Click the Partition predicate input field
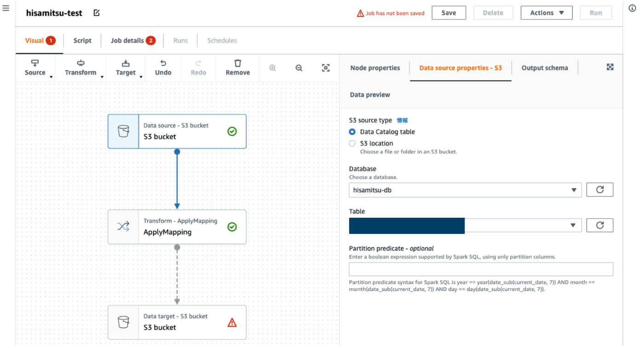 tap(481, 269)
